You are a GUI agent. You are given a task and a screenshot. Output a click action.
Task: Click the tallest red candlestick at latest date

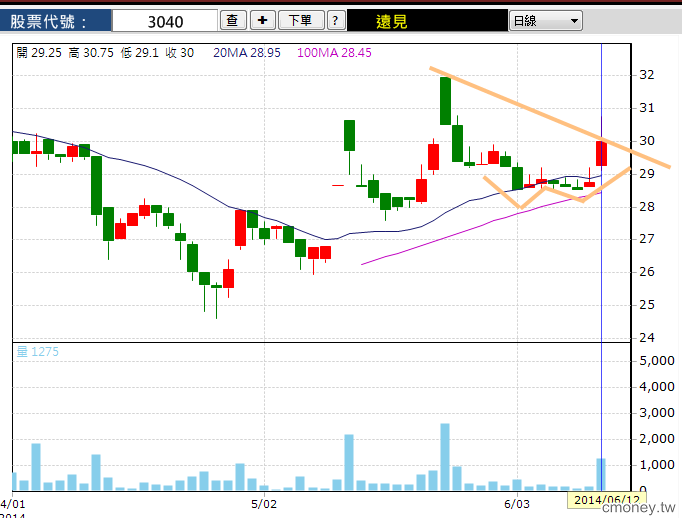point(601,153)
